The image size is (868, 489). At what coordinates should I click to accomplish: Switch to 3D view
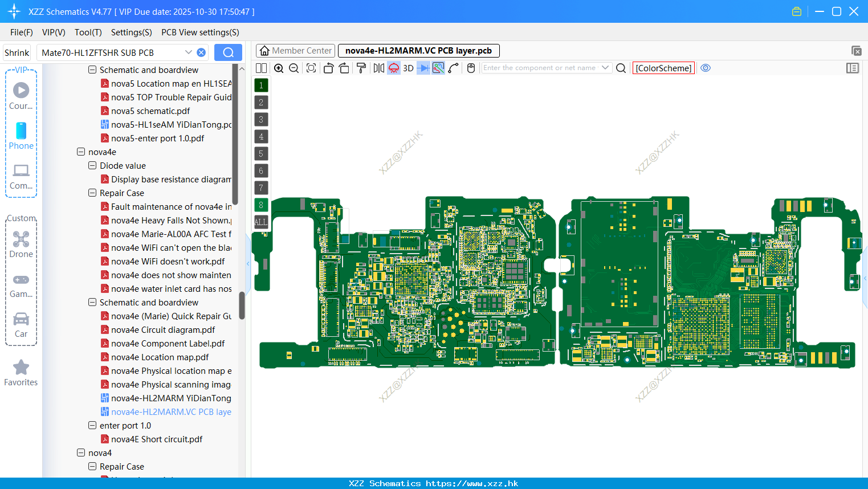click(408, 68)
